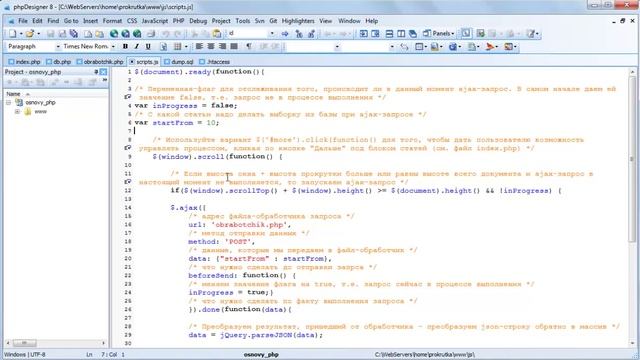This screenshot has width=640, height=360.
Task: Open the folder icon to open file
Action: coord(29,34)
